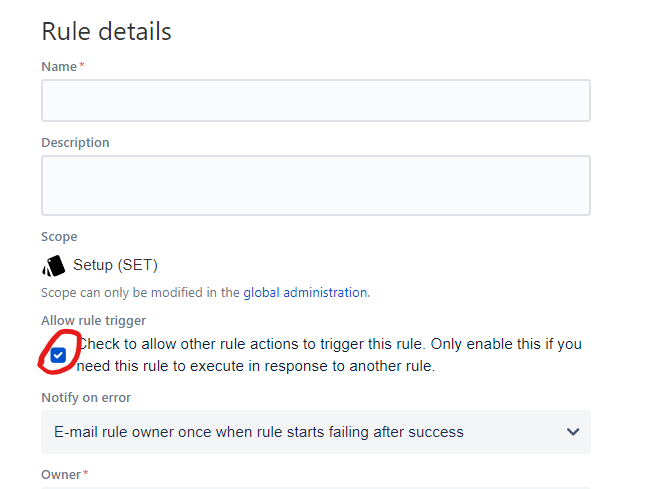Click the required asterisk beside Owner
This screenshot has width=645, height=489.
pos(86,474)
